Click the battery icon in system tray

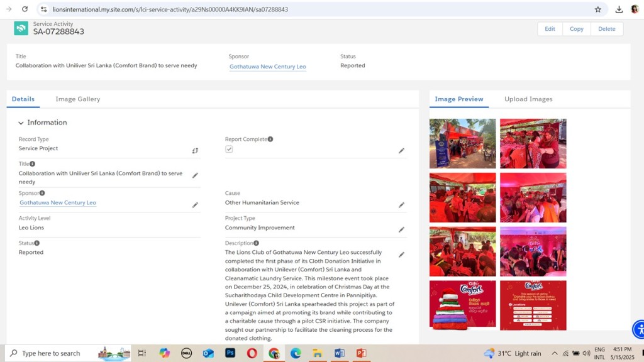(576, 353)
